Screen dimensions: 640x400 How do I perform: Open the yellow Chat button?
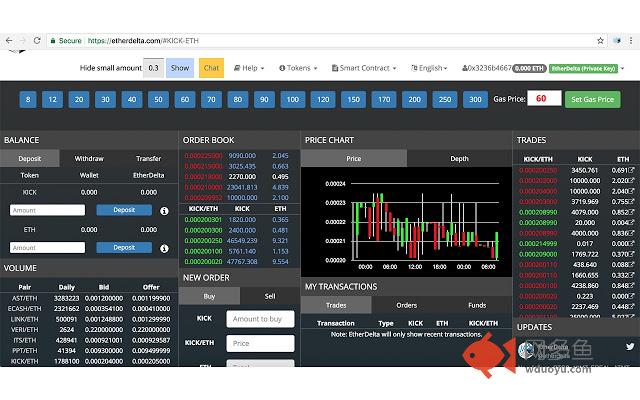tap(211, 68)
